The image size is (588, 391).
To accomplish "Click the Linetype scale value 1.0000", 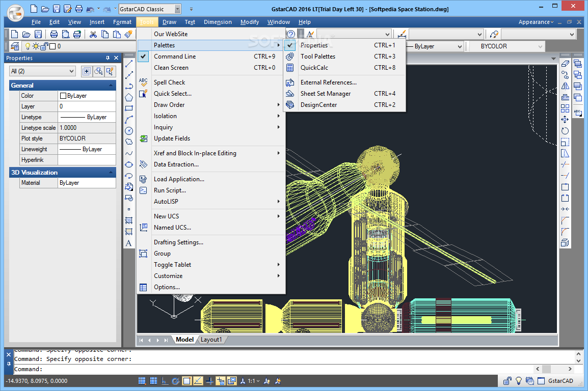I will click(x=87, y=128).
